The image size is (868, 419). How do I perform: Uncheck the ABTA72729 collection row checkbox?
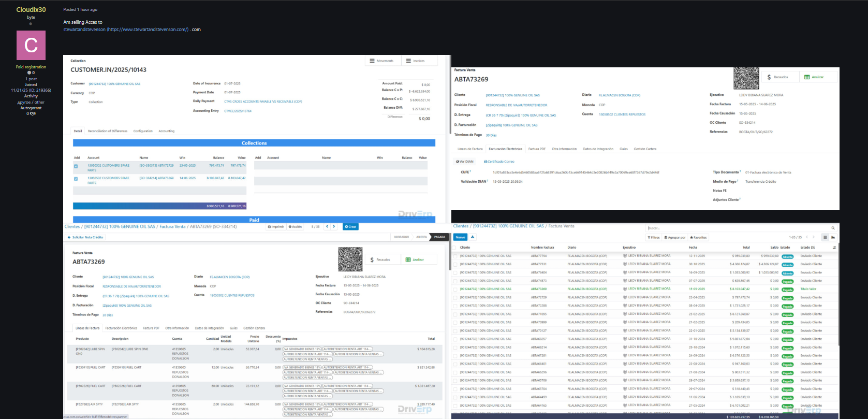tap(76, 166)
